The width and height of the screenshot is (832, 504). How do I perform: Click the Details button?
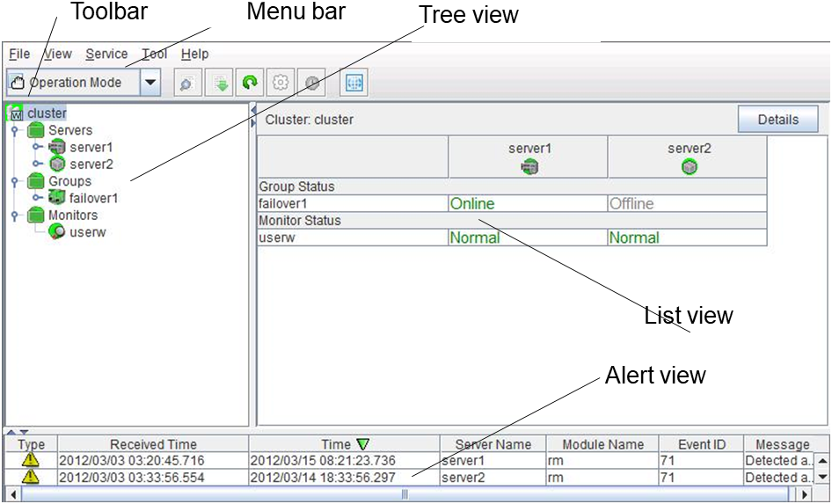(x=777, y=120)
